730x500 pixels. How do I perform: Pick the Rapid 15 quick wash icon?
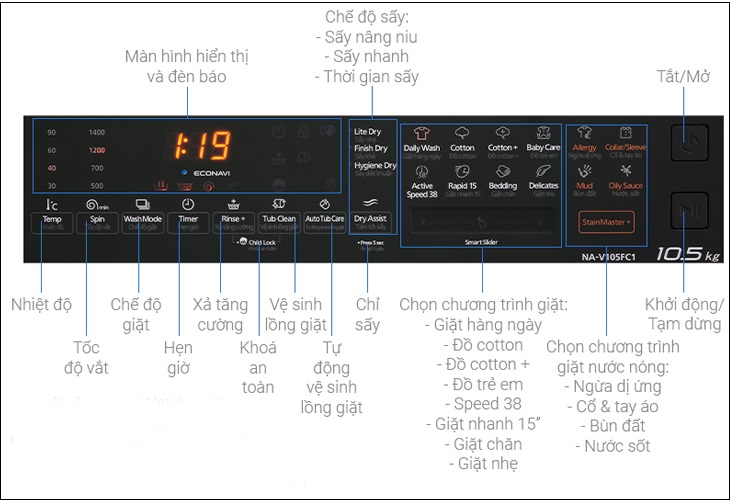point(462,172)
